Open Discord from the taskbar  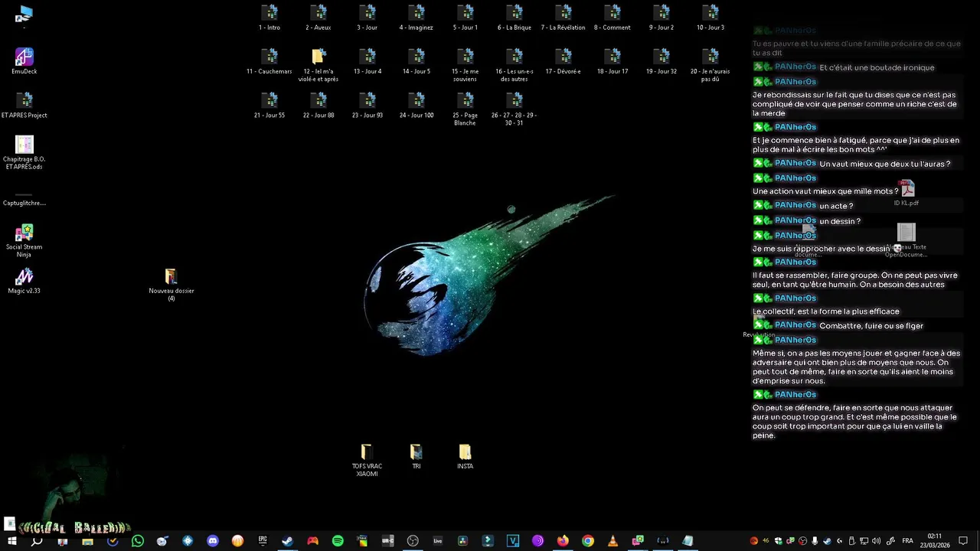[213, 541]
